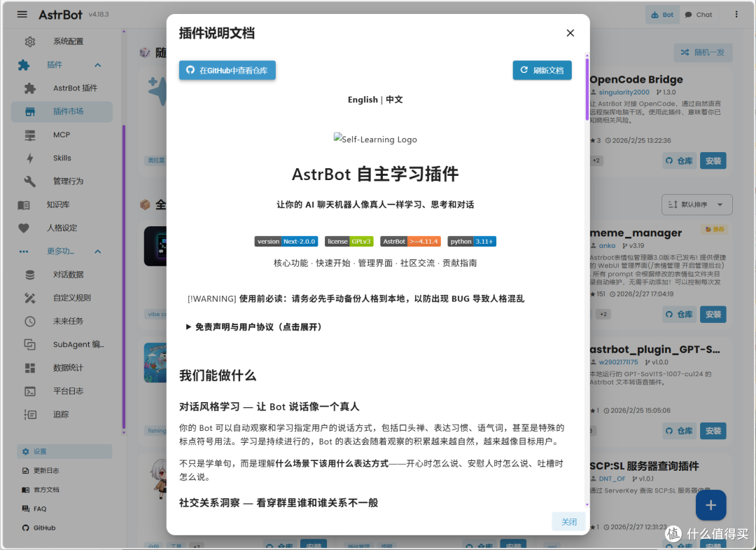Click the 管理行为 wrench icon
This screenshot has width=756, height=550.
[x=30, y=181]
